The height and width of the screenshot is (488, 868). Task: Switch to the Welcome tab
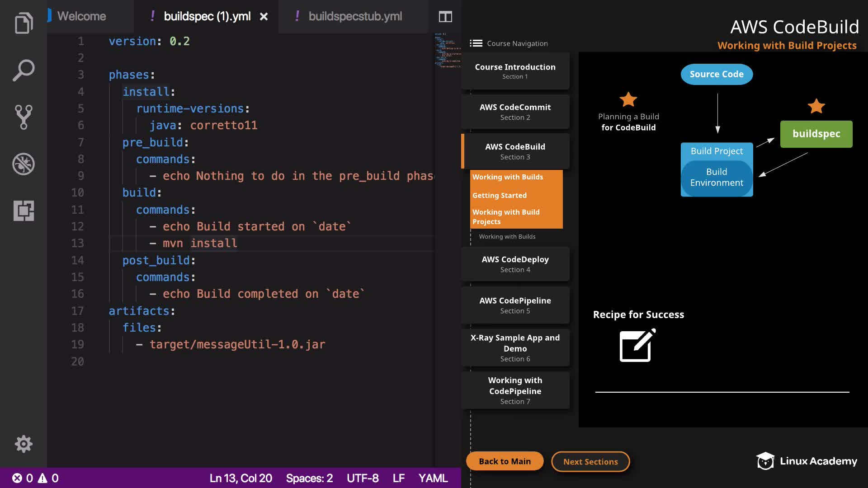click(81, 17)
